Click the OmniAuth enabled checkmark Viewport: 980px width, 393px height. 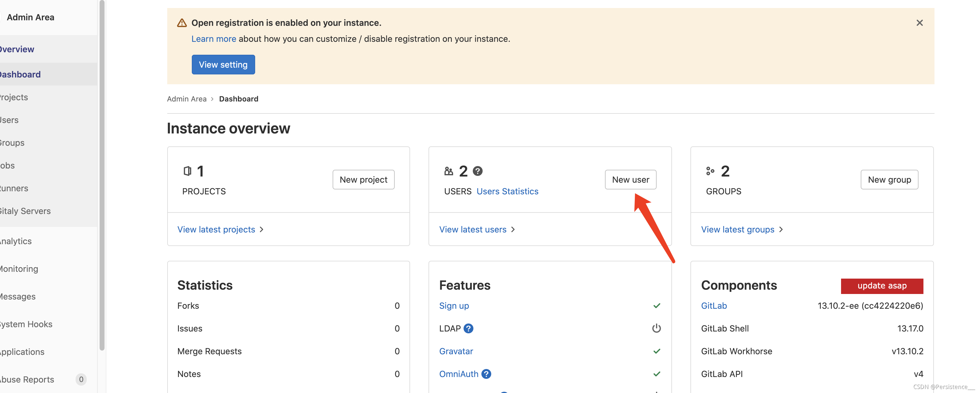pos(657,374)
